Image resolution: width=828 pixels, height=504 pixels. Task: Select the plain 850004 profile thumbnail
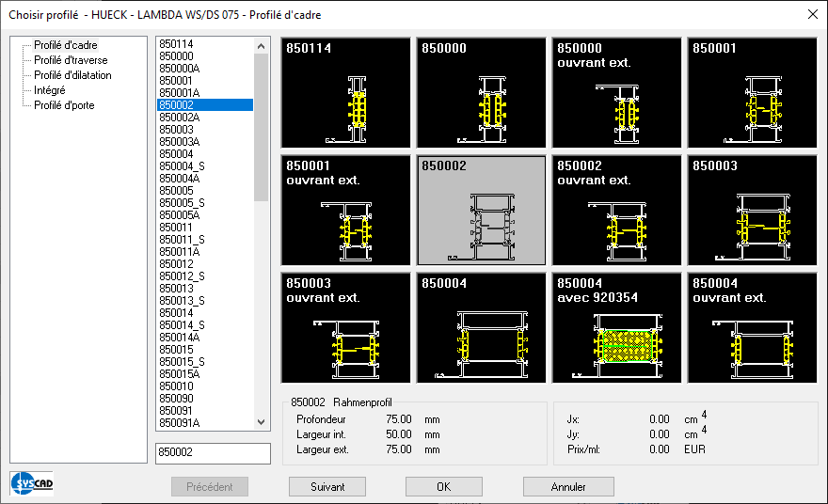point(481,328)
